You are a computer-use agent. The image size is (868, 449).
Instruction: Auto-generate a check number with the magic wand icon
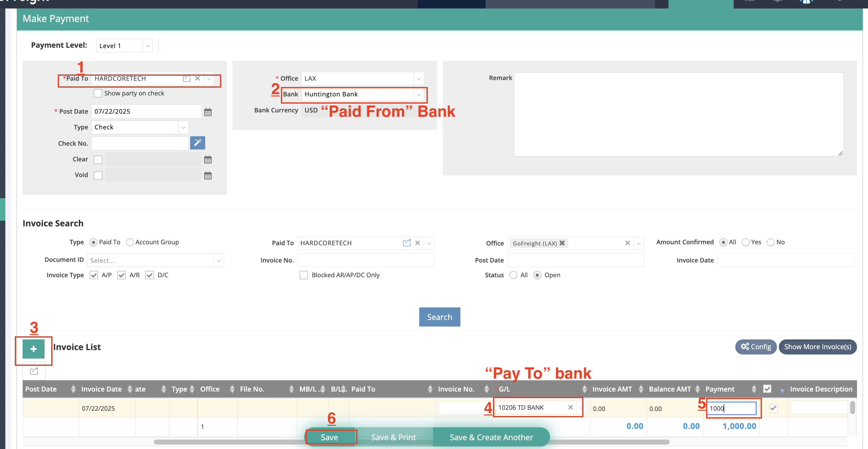pyautogui.click(x=197, y=143)
